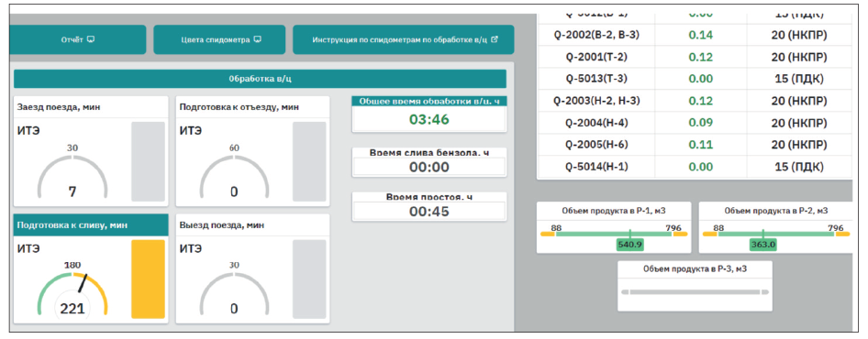868x339 pixels.
Task: Click ИТЭ label in Заезд поезда card
Action: tap(28, 131)
